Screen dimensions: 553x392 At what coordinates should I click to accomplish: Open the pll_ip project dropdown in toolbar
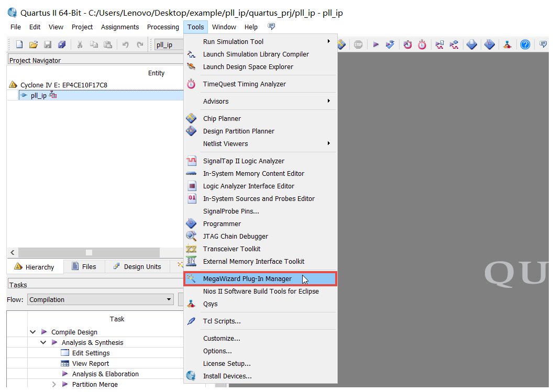click(x=169, y=45)
